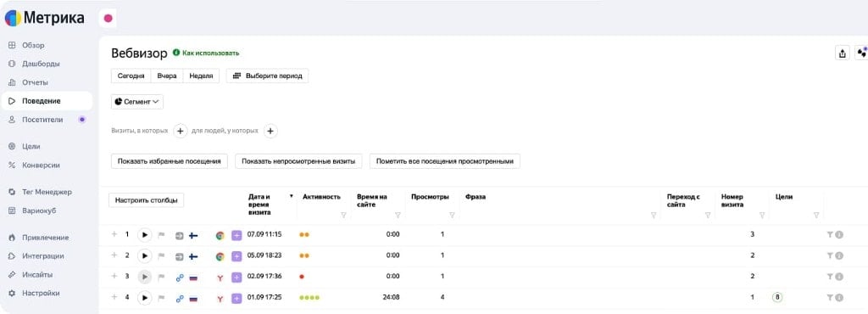The image size is (868, 314).
Task: Click the Метрика logo
Action: pos(44,19)
